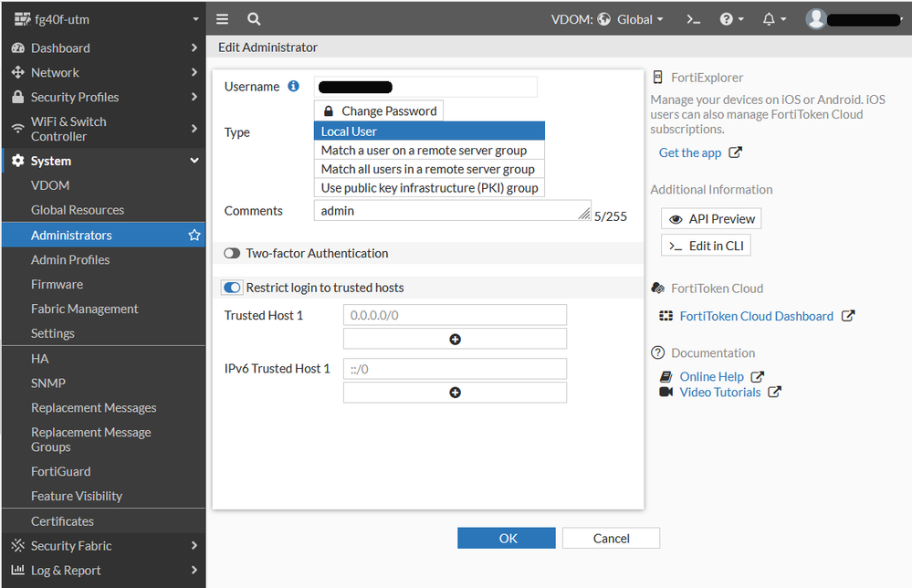The width and height of the screenshot is (912, 588).
Task: Enable Two-factor Authentication toggle
Action: (232, 254)
